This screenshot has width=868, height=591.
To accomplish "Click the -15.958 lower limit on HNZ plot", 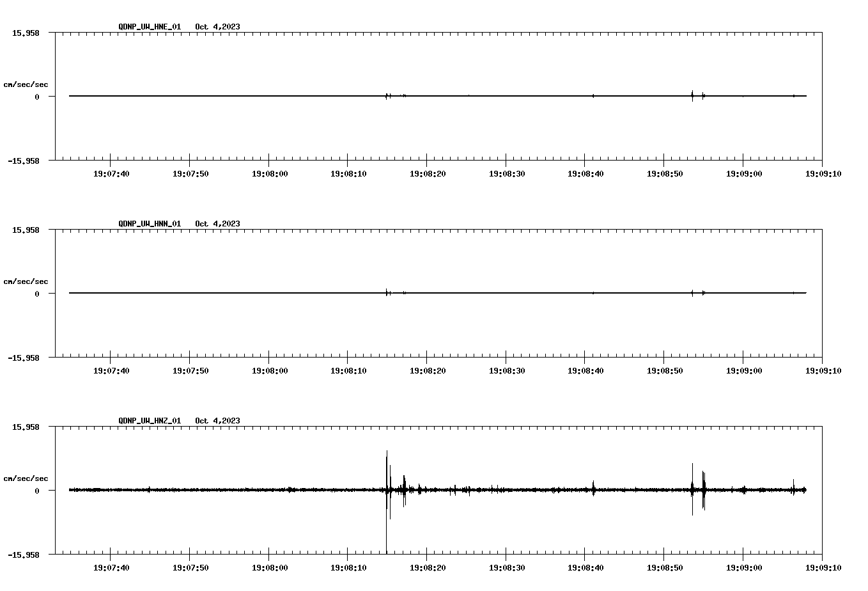I will pos(24,555).
